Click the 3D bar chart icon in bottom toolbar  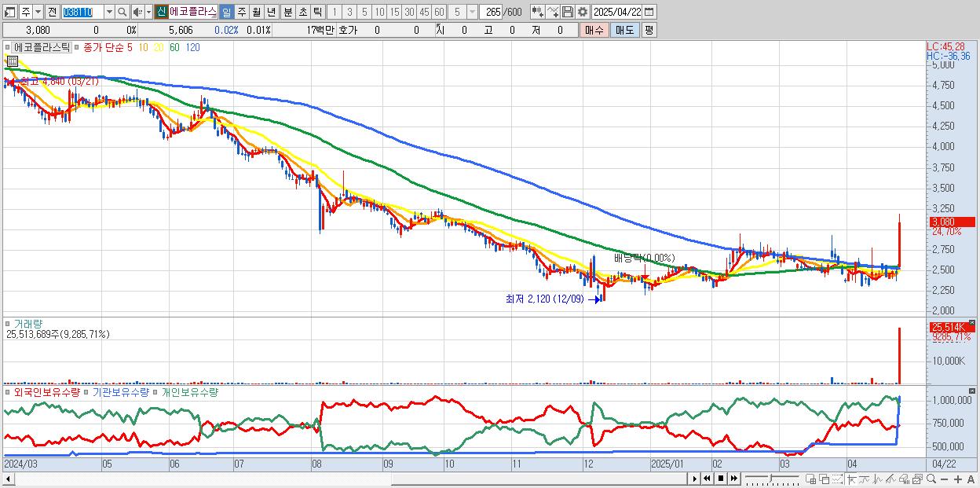pos(905,479)
